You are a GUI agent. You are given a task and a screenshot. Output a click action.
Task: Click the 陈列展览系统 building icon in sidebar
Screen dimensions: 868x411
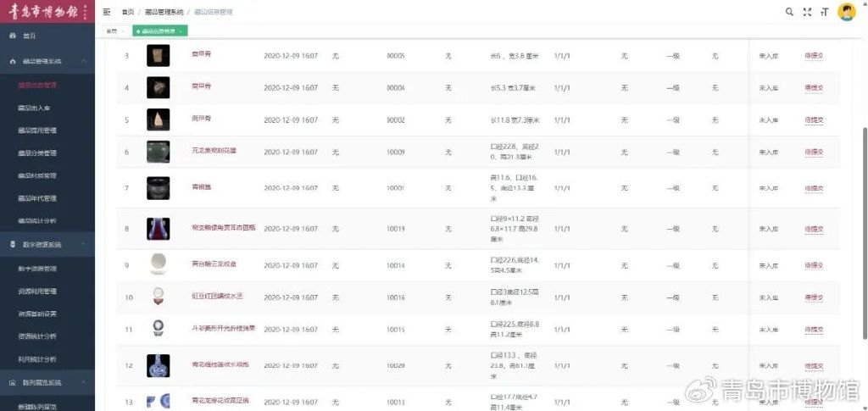coord(12,383)
